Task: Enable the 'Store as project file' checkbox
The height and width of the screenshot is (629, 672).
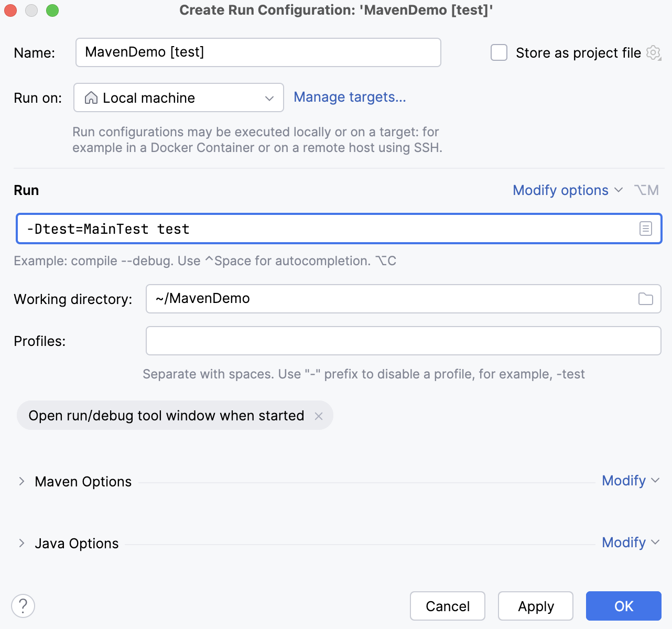Action: 498,52
